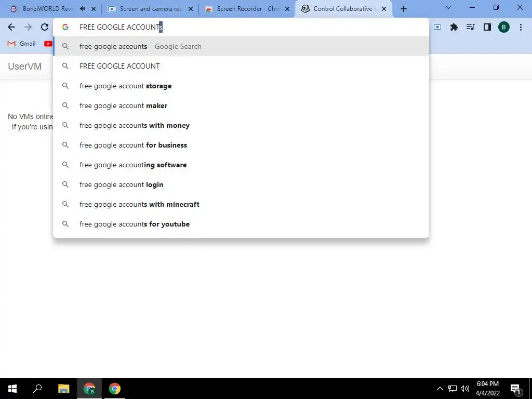The width and height of the screenshot is (532, 399).
Task: Open File Explorer from the taskbar
Action: (63, 389)
